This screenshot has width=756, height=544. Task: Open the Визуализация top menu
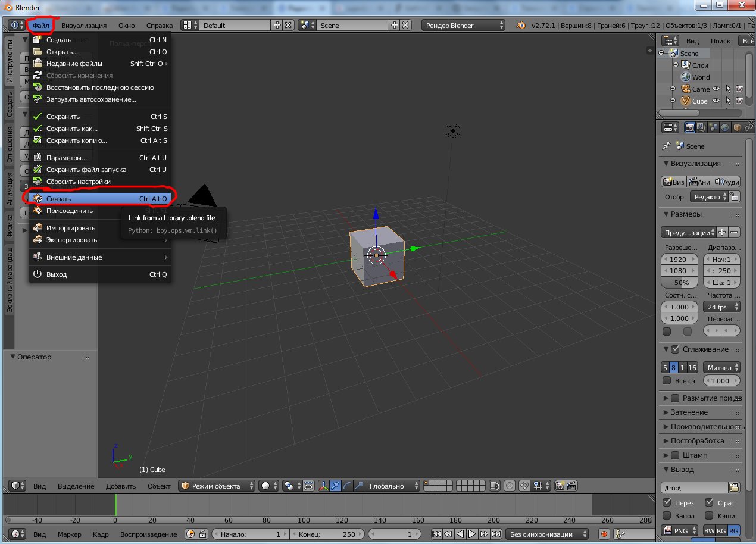[x=84, y=26]
